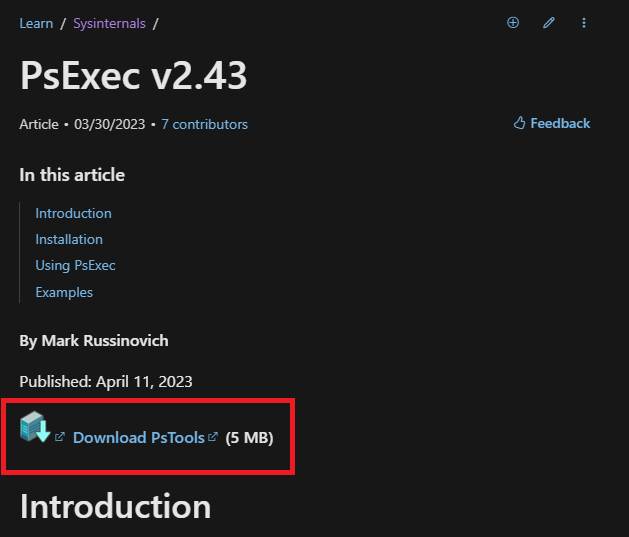Click the external link icon before Download PsTools
Viewport: 629px width, 537px height.
tap(60, 437)
